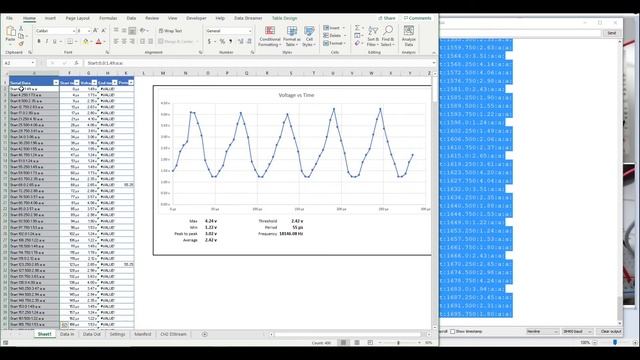640x360 pixels.
Task: Click the Borders icon
Action: [70, 42]
